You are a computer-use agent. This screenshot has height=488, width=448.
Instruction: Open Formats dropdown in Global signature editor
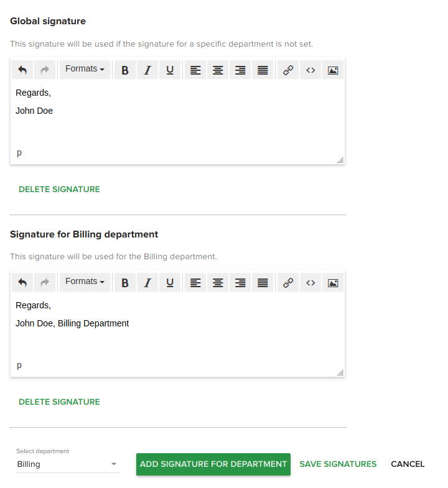coord(85,70)
